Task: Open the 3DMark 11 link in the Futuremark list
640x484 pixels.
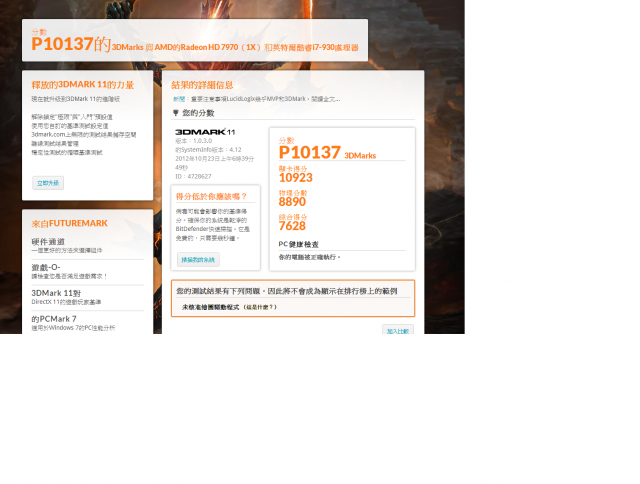Action: click(x=56, y=293)
